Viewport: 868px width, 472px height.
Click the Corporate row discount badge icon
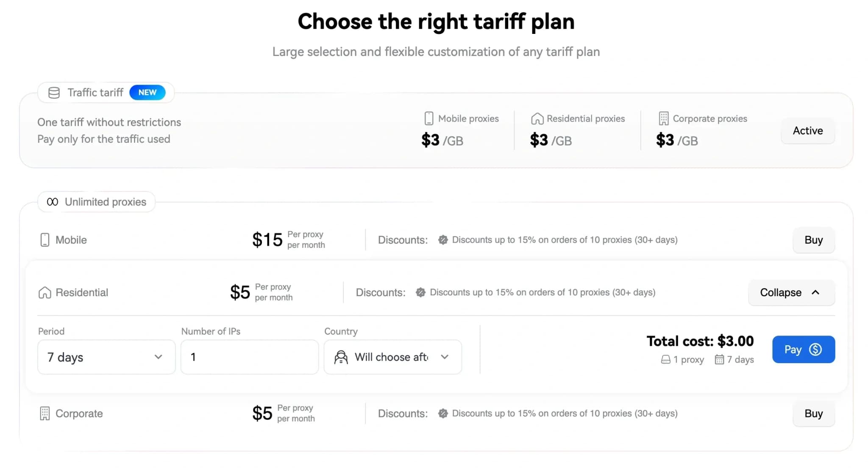443,414
